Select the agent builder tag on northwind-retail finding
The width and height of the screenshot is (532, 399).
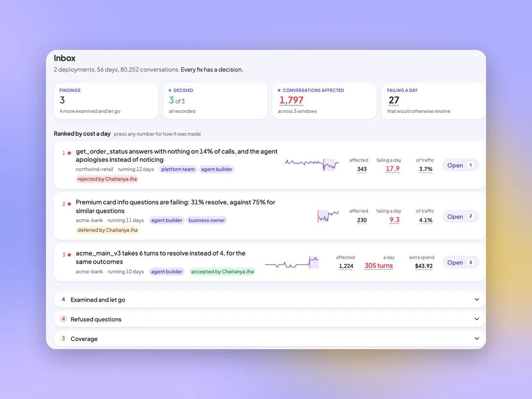(x=217, y=169)
